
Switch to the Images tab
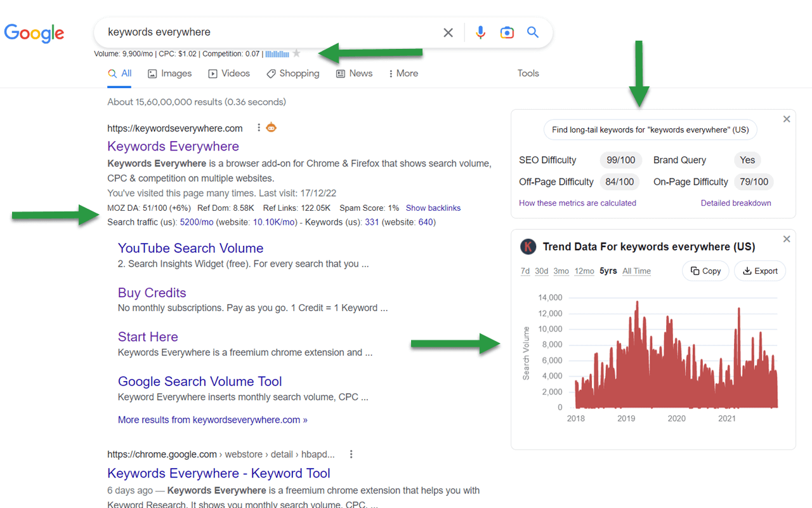point(169,73)
